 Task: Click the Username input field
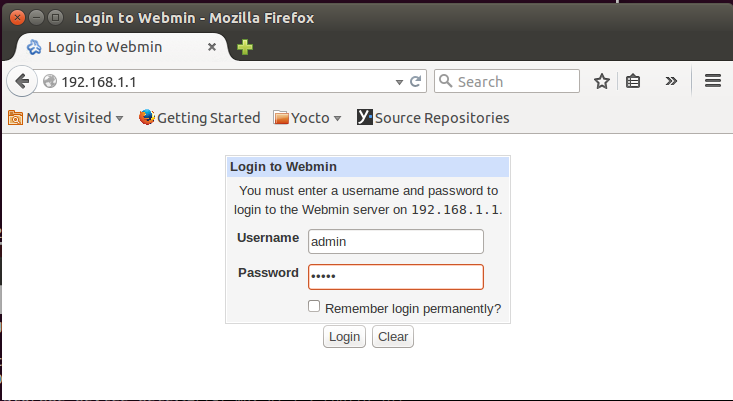coord(395,241)
